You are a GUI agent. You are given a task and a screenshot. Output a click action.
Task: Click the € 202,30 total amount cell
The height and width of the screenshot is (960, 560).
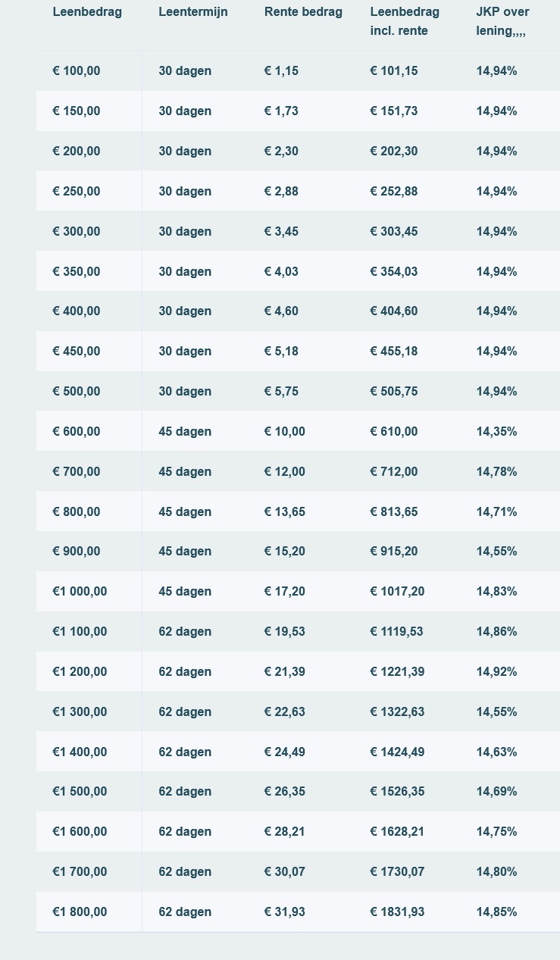pos(394,152)
